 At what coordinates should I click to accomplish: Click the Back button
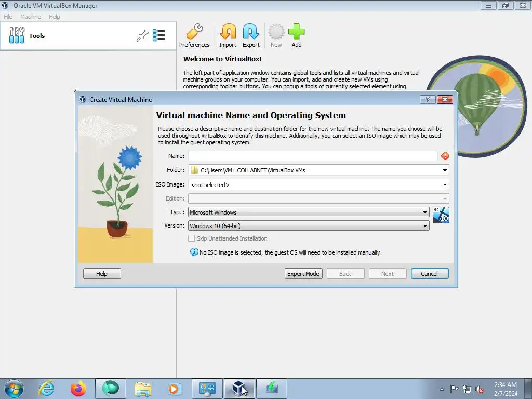[x=345, y=274]
